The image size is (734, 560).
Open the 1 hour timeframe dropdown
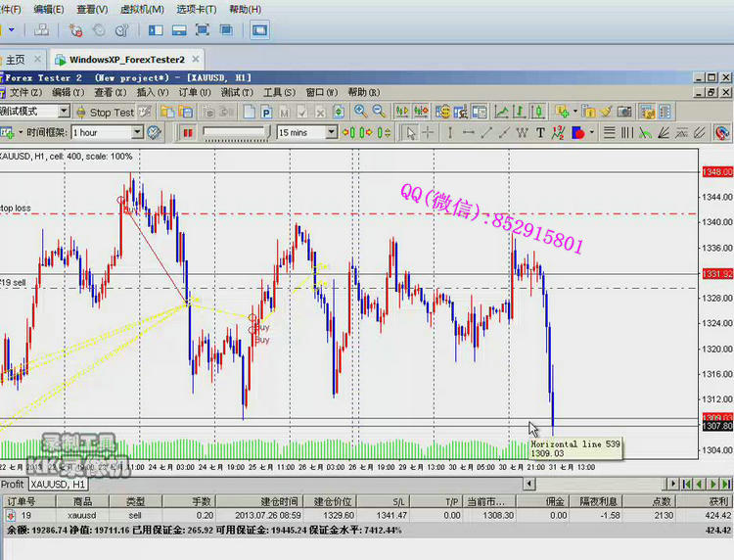(137, 132)
